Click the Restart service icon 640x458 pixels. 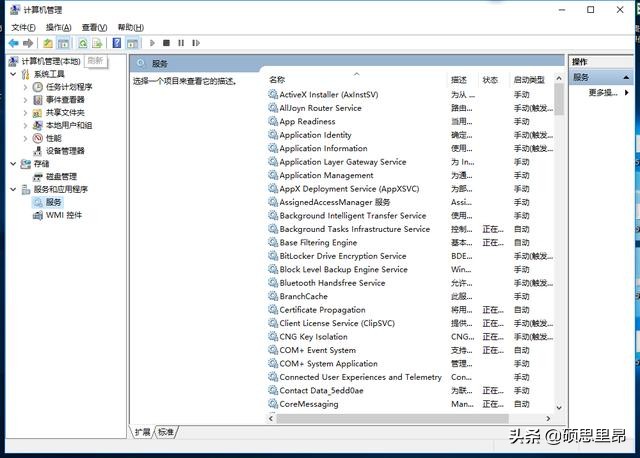point(196,43)
